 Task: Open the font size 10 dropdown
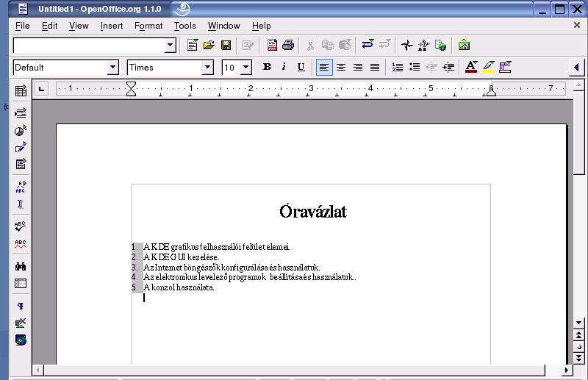(x=246, y=68)
